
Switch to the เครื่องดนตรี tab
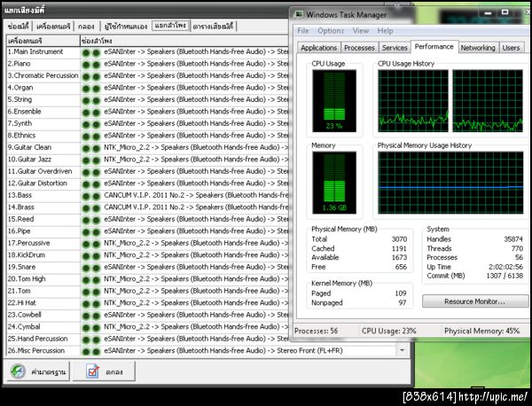click(53, 26)
